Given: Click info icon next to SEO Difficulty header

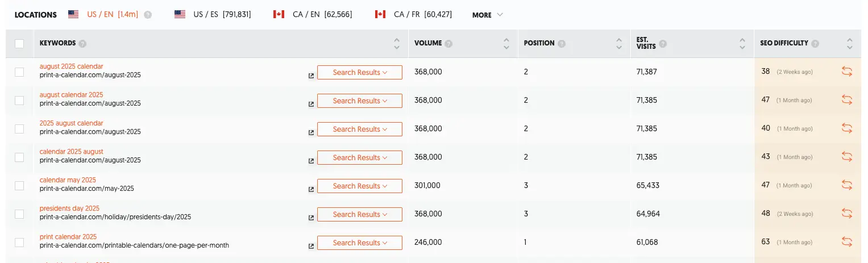Looking at the screenshot, I should pyautogui.click(x=815, y=44).
